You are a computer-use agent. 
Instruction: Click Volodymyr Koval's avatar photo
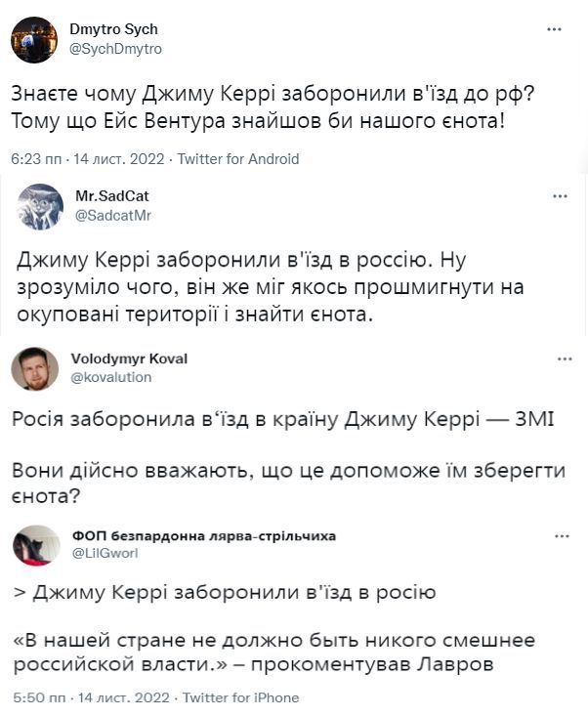tap(34, 368)
